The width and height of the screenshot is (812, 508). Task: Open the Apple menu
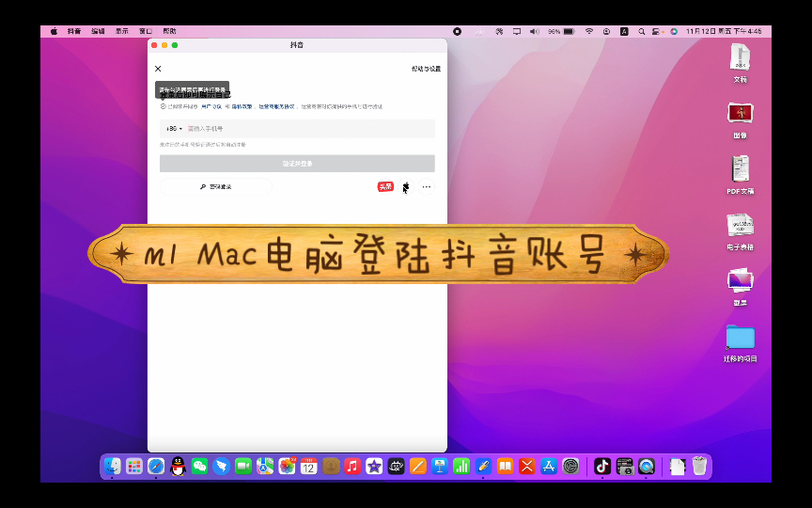coord(54,31)
